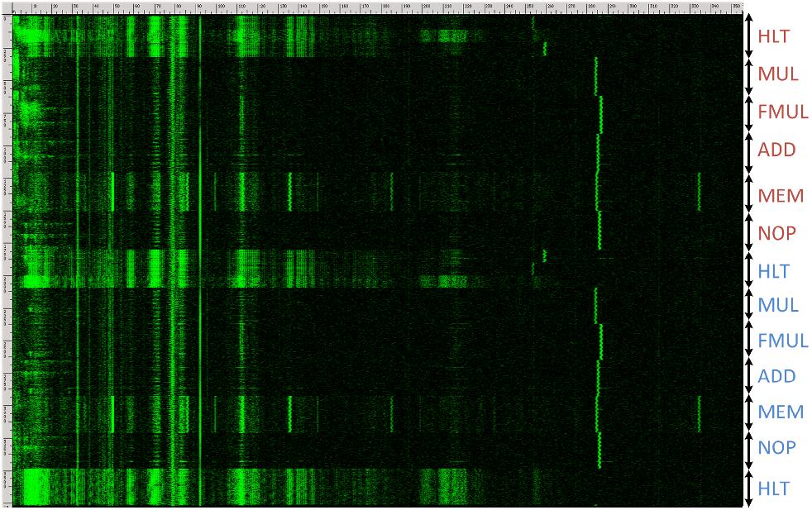Click the blue MUL label
The image size is (812, 510).
click(778, 305)
